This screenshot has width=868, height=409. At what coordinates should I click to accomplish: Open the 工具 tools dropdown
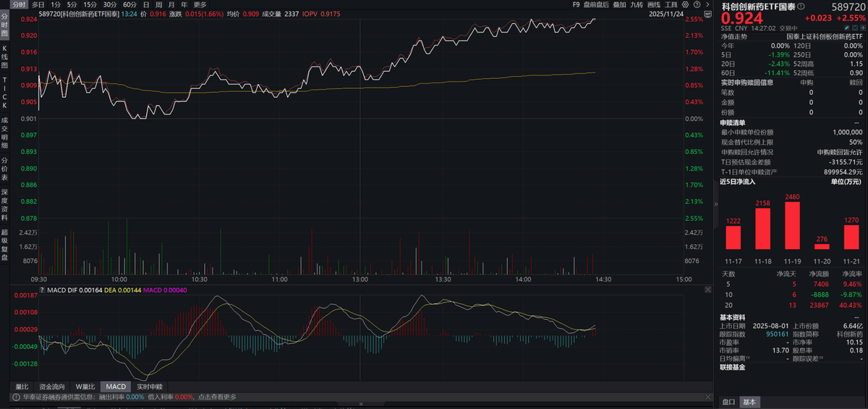(x=673, y=4)
